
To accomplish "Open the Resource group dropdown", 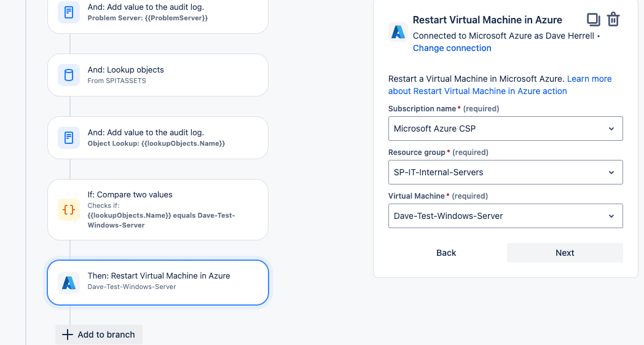I will tap(505, 172).
